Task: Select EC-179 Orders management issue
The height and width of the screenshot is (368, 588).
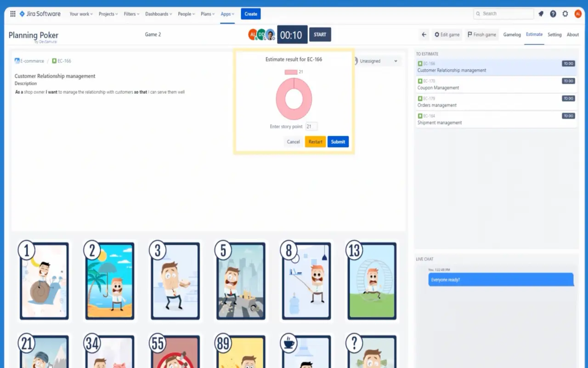Action: pyautogui.click(x=496, y=102)
